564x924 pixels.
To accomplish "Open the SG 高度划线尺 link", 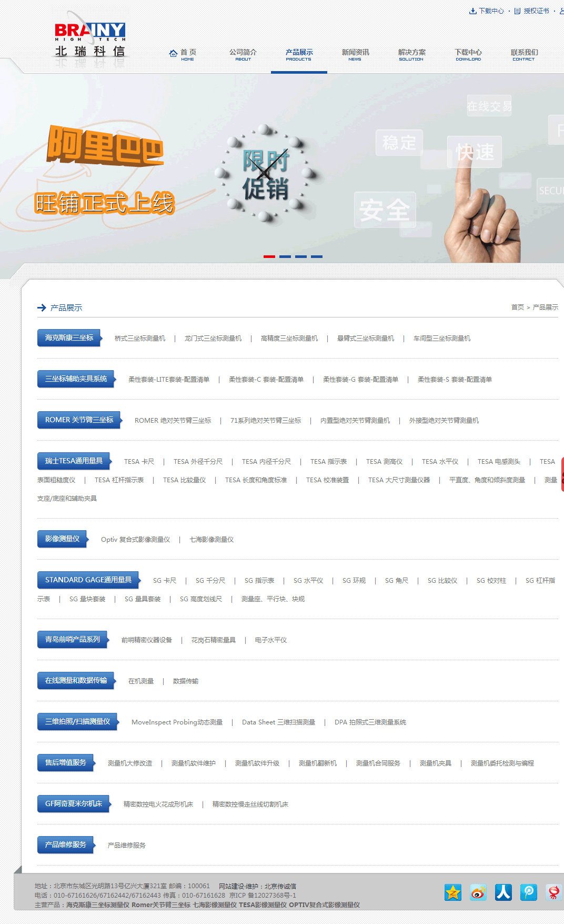I will click(x=201, y=599).
